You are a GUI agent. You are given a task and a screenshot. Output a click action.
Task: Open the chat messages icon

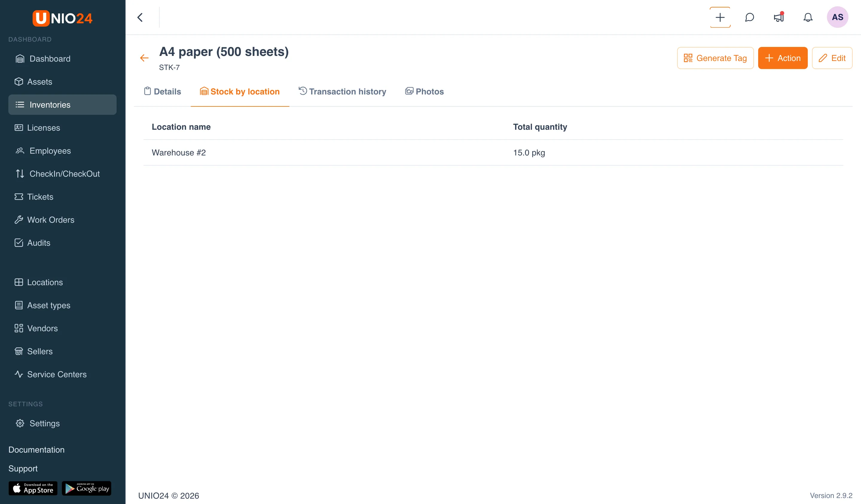[749, 17]
